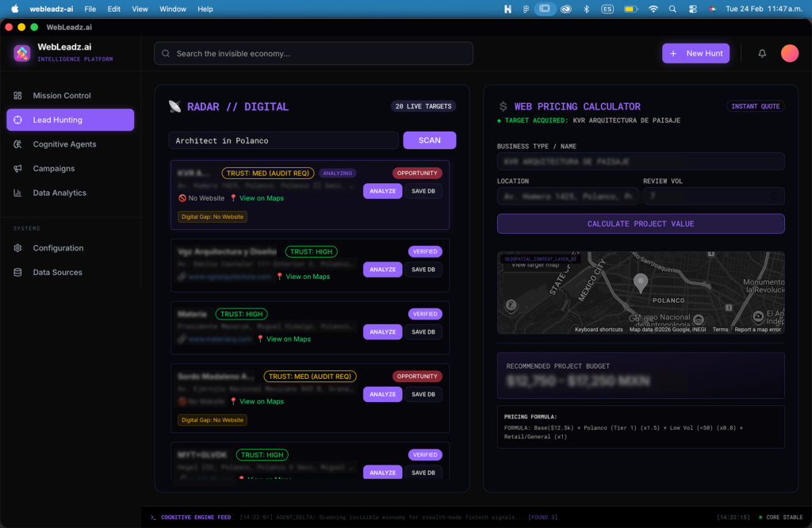
Task: Open the Edit menu
Action: click(114, 9)
